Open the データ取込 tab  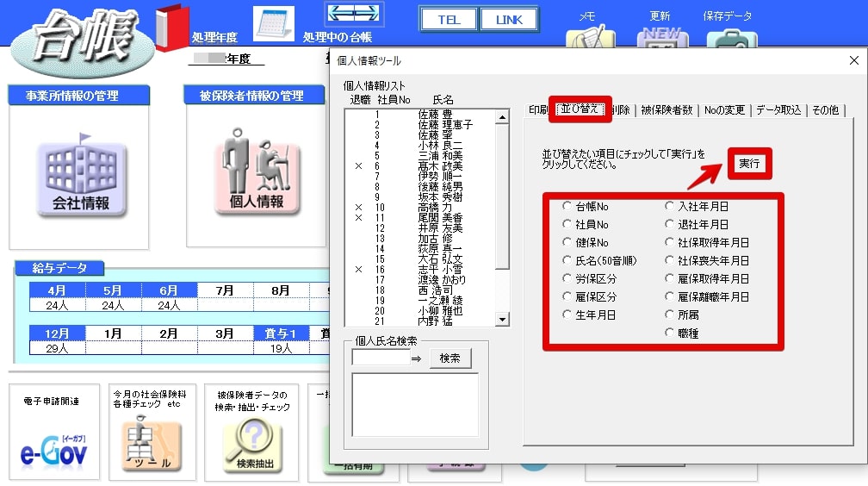778,109
